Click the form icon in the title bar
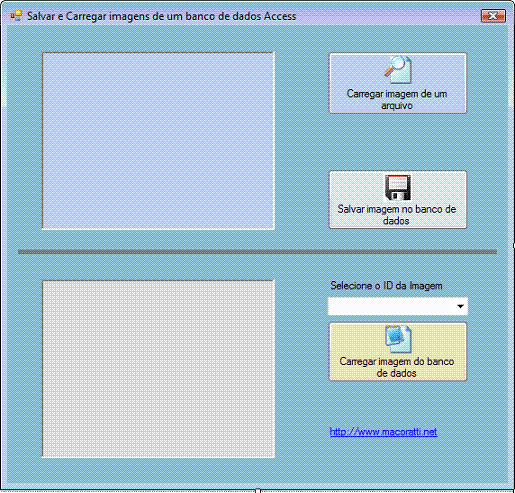Image resolution: width=515 pixels, height=493 pixels. point(16,16)
